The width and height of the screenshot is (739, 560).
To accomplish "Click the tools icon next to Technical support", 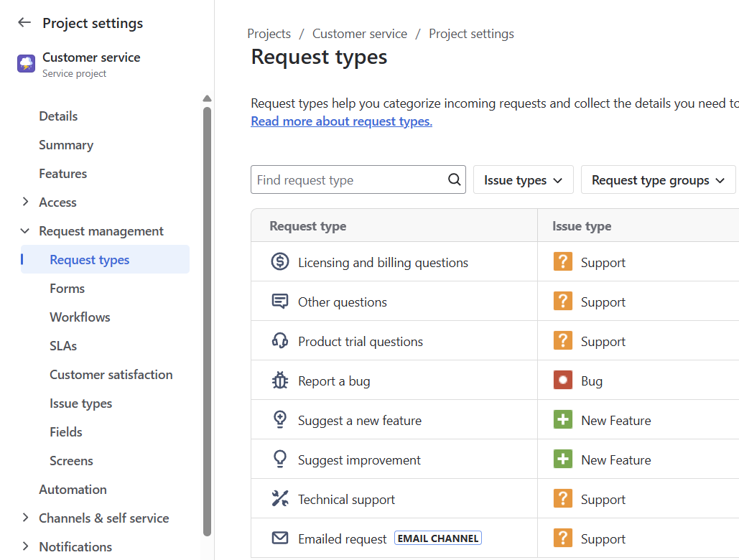I will tap(280, 498).
